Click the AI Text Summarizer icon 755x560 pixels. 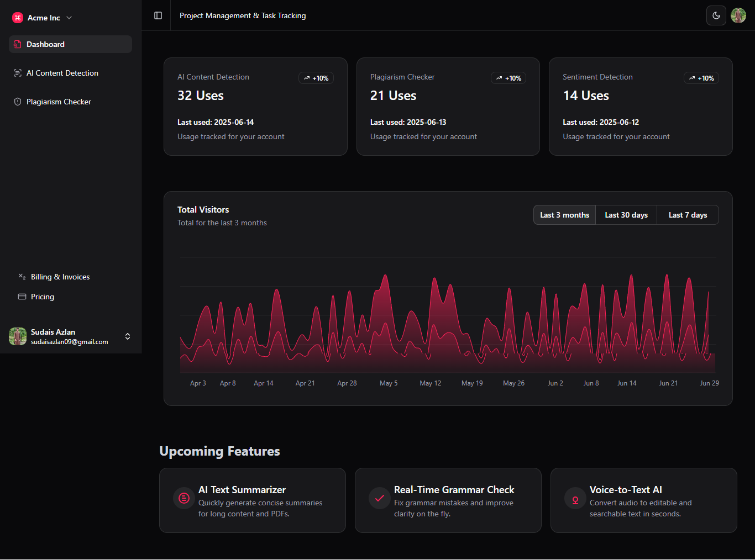[x=184, y=498]
